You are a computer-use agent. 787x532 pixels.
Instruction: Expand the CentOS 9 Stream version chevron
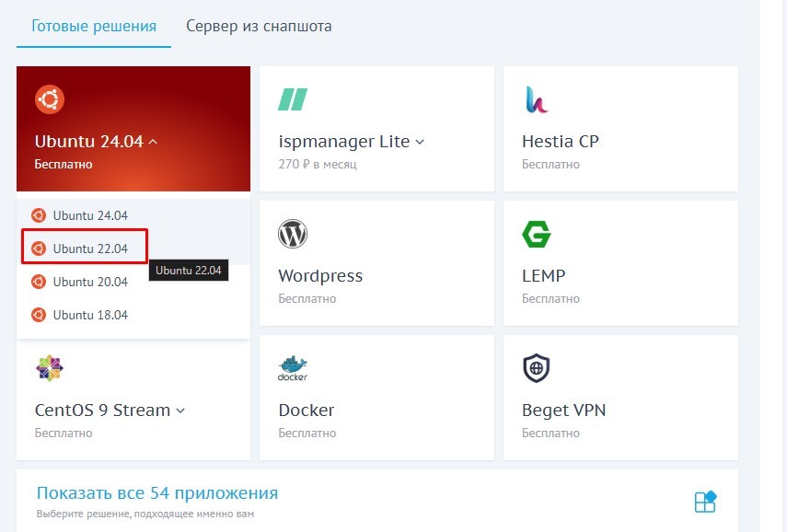pyautogui.click(x=180, y=411)
